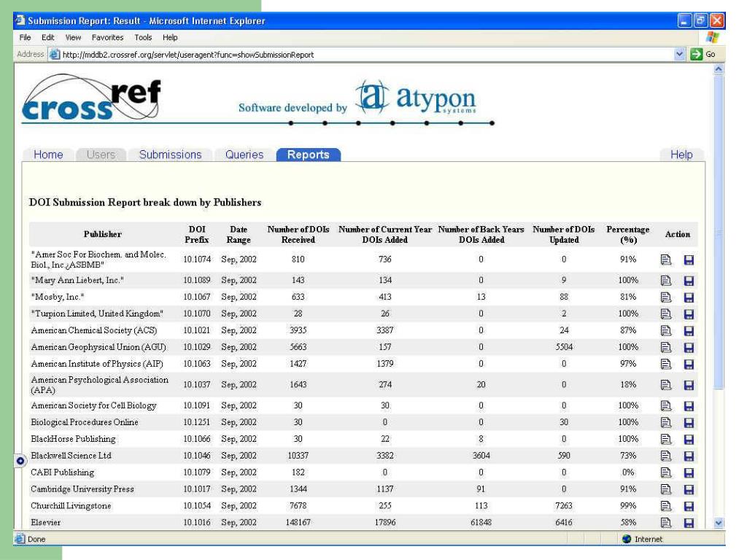Switch to the Home tab
The image size is (747, 560).
[x=48, y=155]
